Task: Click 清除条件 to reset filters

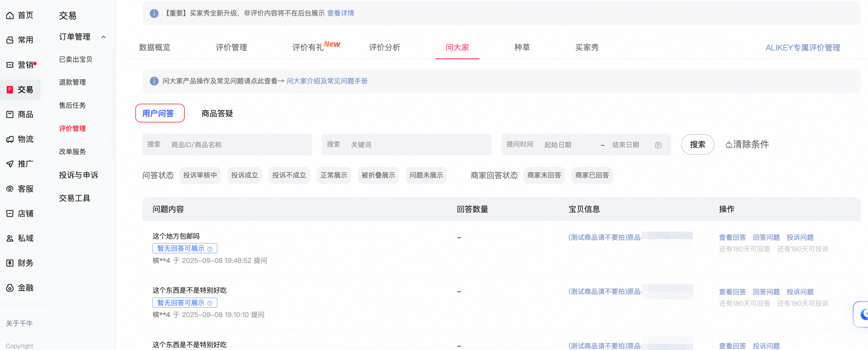Action: click(x=747, y=145)
